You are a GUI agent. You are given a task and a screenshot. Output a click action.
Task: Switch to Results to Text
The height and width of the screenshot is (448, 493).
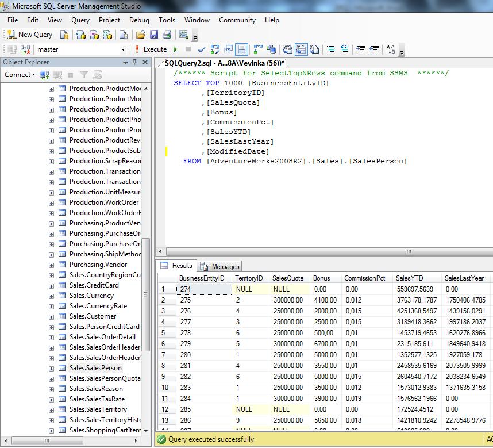point(288,49)
